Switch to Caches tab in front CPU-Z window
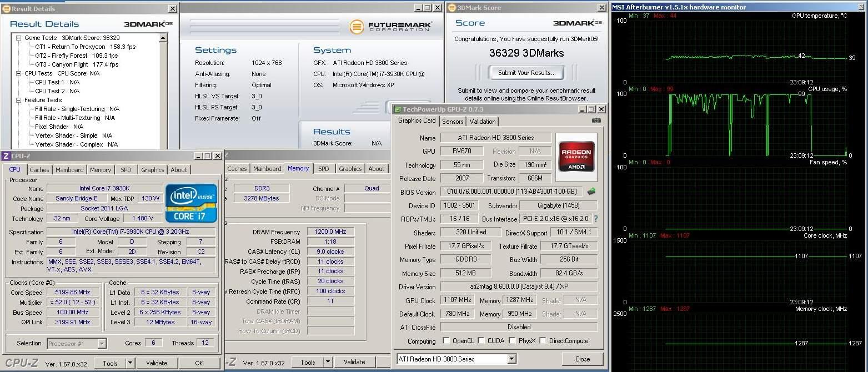 [39, 170]
